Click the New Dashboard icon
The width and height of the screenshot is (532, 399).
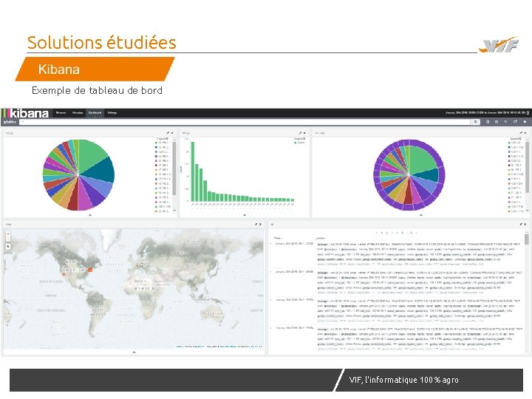coord(488,121)
